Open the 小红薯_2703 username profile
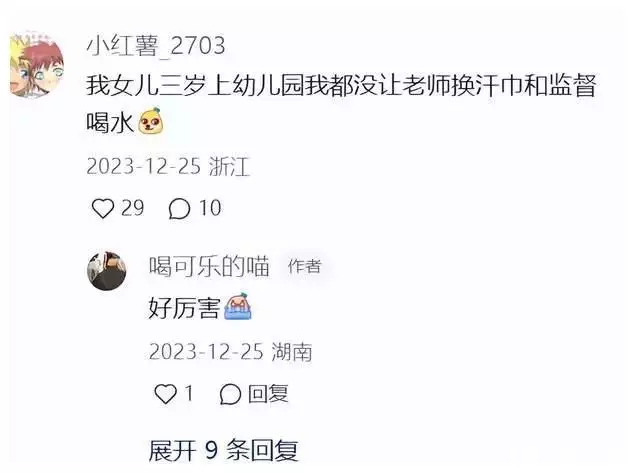The width and height of the screenshot is (640, 473). click(x=156, y=45)
